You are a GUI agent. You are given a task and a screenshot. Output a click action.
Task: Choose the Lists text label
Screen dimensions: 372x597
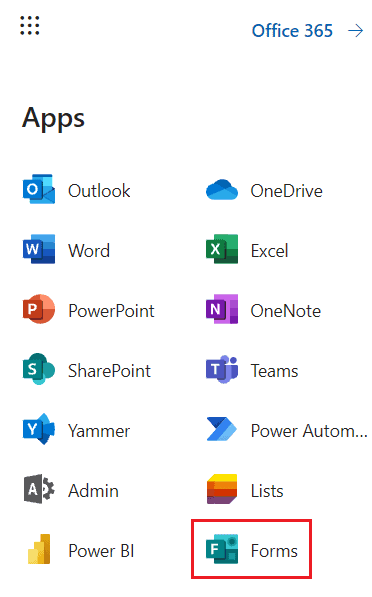point(267,490)
